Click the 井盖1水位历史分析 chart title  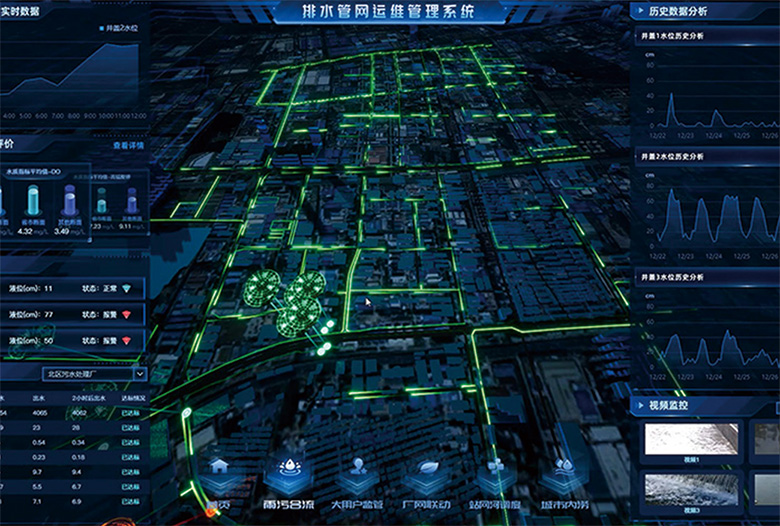[671, 36]
